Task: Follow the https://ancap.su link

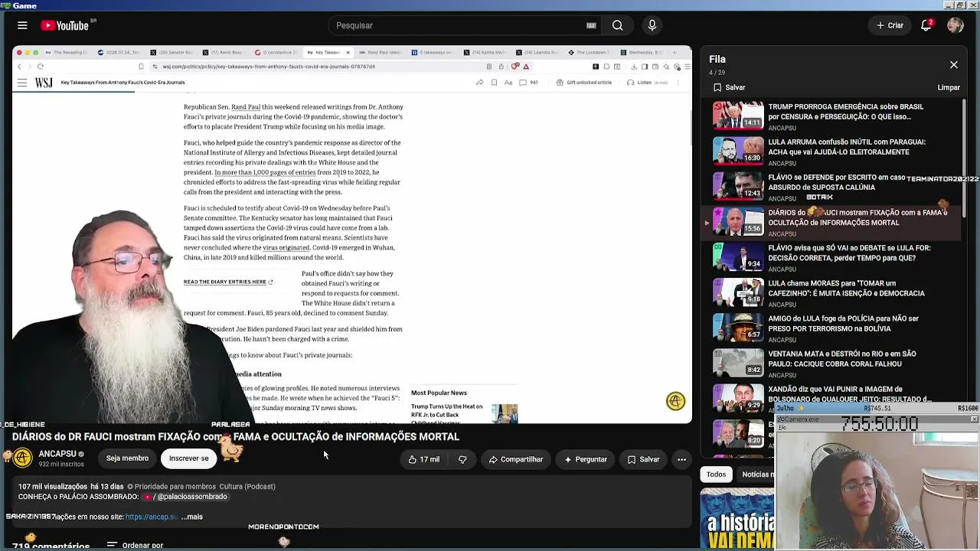Action: coord(152,517)
